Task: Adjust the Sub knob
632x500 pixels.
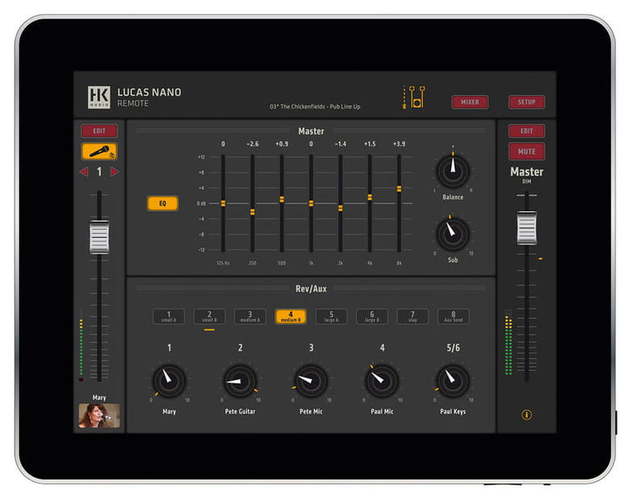Action: point(453,234)
